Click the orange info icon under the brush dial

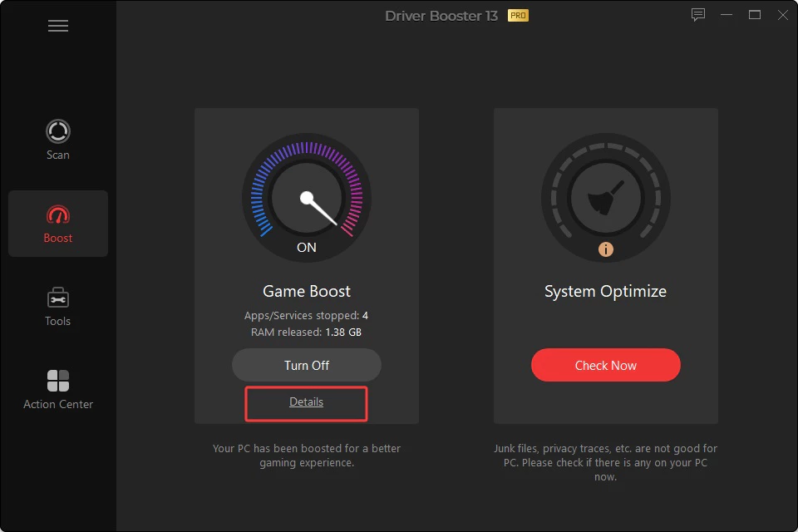(605, 249)
